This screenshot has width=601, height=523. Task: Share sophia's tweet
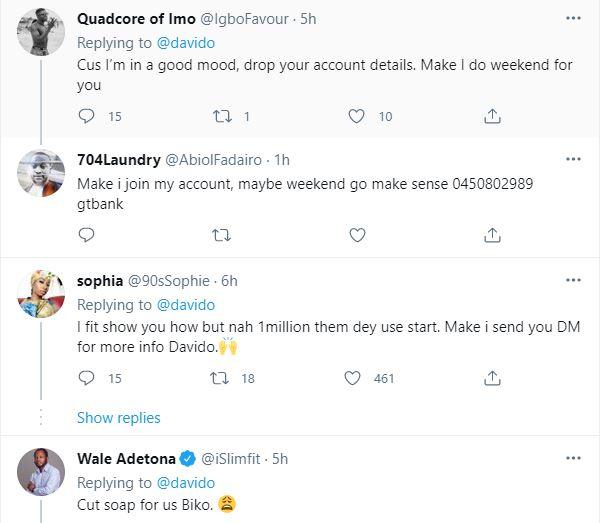(491, 378)
